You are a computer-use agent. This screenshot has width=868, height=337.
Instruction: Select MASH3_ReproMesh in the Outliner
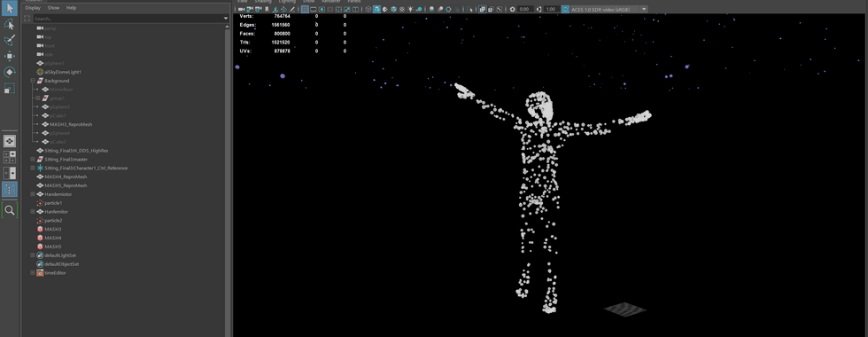pos(71,124)
